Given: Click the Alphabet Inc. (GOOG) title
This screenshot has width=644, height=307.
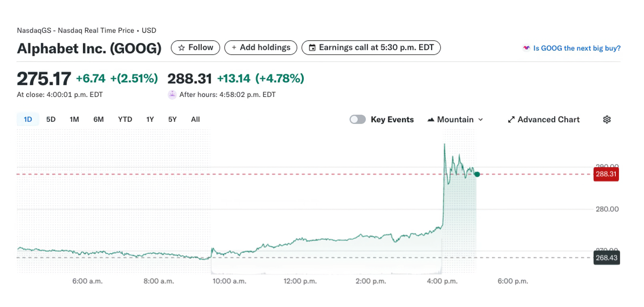Looking at the screenshot, I should (x=89, y=48).
